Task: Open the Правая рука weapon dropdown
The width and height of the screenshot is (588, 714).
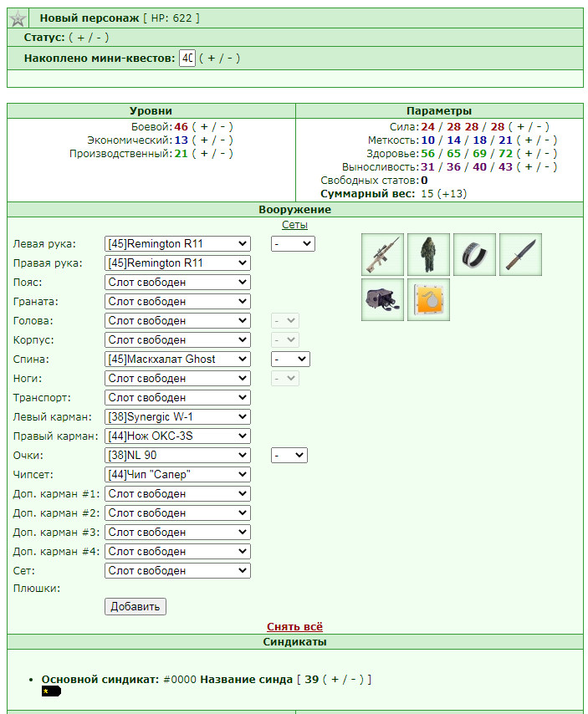Action: coord(177,263)
